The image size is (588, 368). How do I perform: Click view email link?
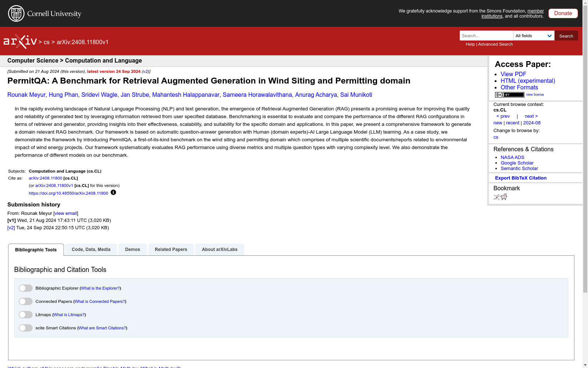[66, 213]
